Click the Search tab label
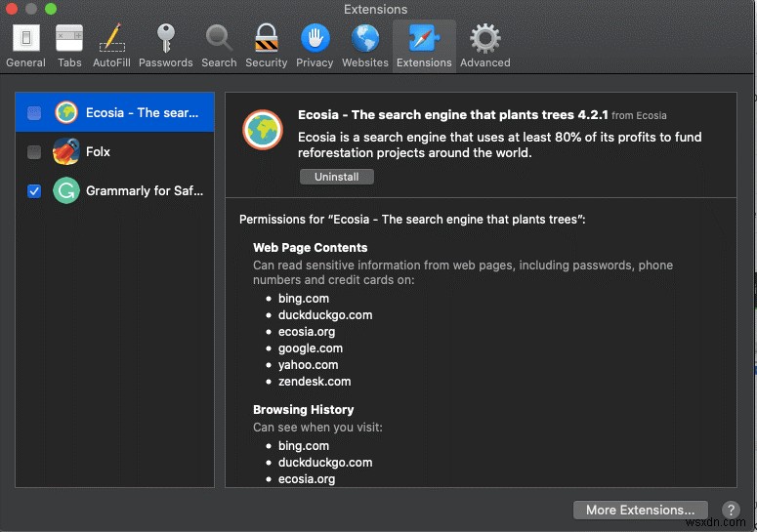The width and height of the screenshot is (757, 532). pos(219,62)
